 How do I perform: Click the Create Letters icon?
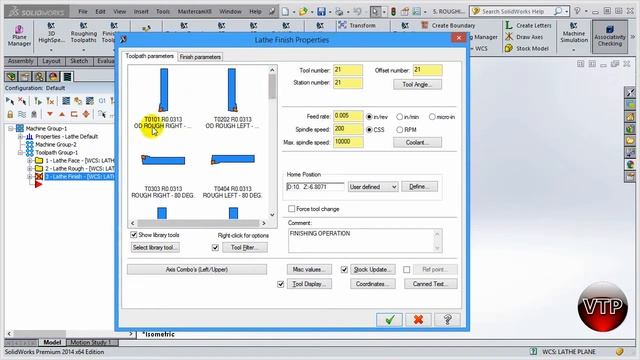pyautogui.click(x=509, y=25)
